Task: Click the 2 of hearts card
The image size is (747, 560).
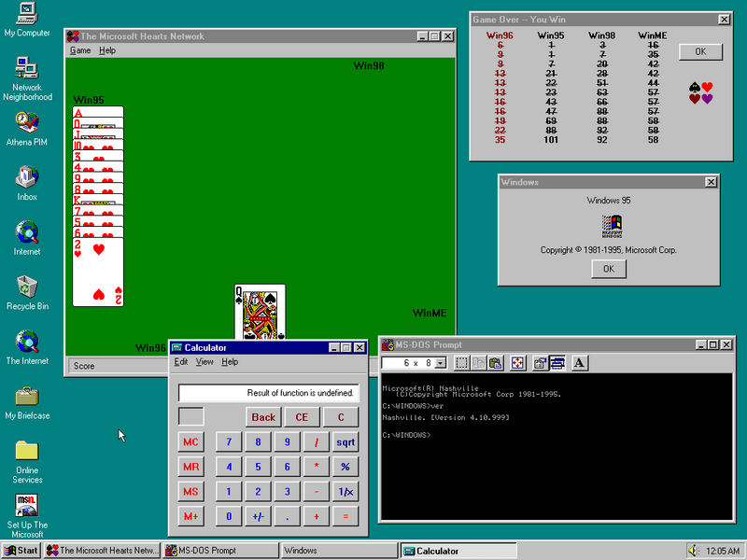Action: [98, 272]
